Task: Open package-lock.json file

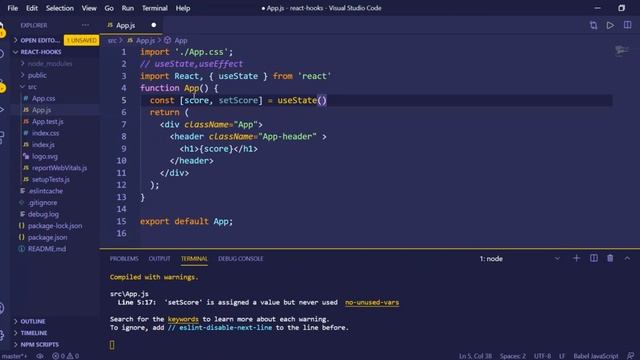Action: (55, 226)
